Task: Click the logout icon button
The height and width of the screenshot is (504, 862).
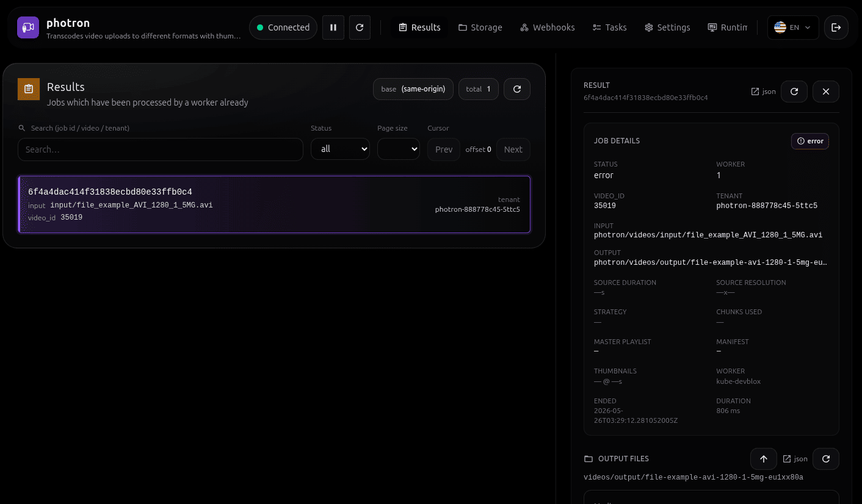Action: (836, 27)
